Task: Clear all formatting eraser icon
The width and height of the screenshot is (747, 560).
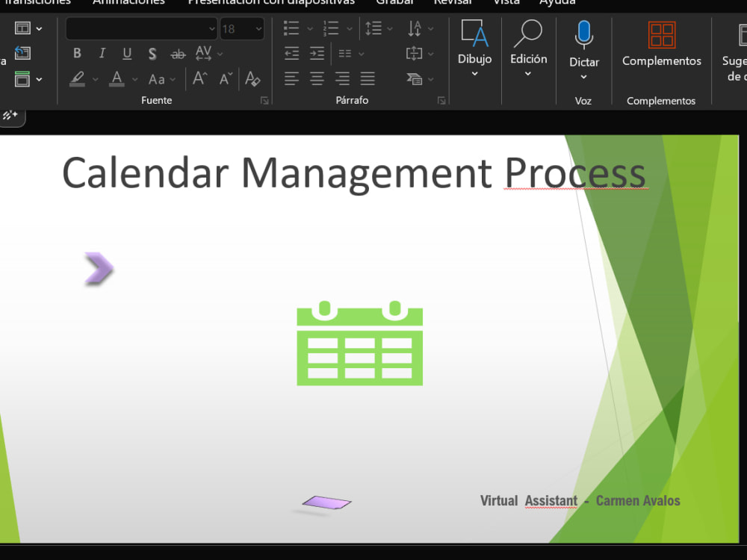Action: (x=252, y=78)
